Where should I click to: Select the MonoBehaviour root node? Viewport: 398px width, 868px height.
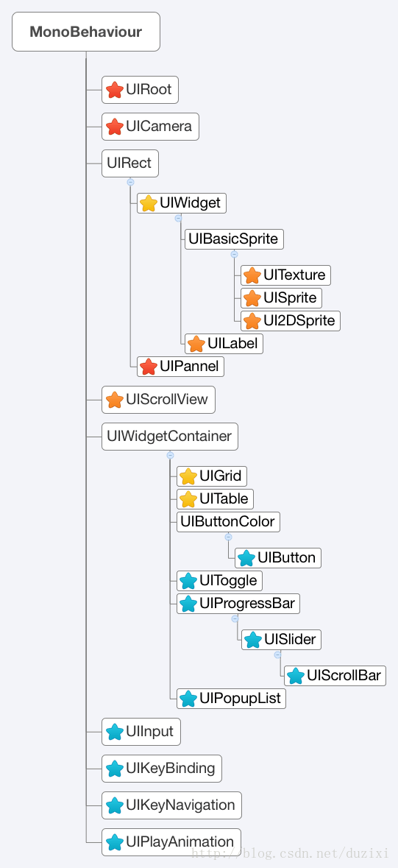pos(86,32)
